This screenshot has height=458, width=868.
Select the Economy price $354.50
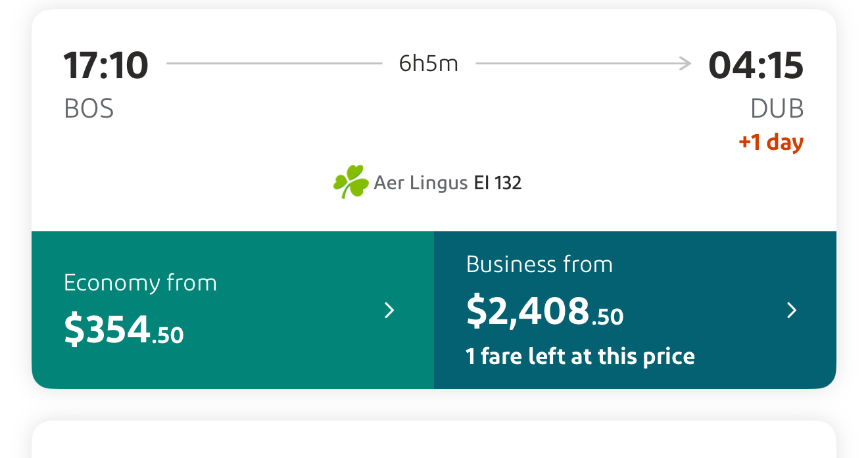tap(124, 330)
